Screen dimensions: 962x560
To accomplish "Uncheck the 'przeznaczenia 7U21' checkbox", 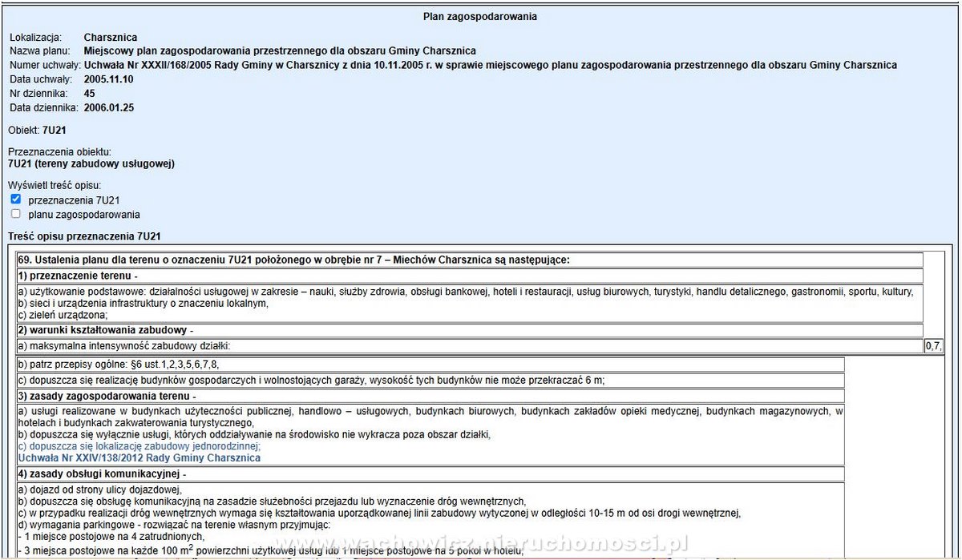I will click(x=16, y=199).
